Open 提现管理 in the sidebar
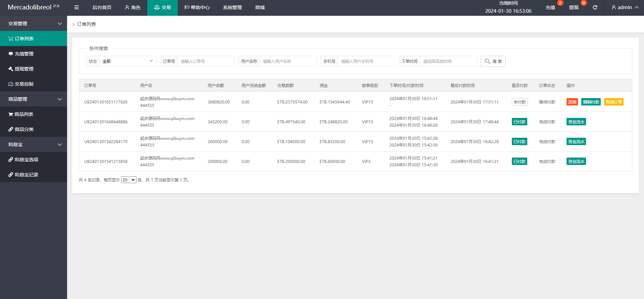 click(x=34, y=69)
